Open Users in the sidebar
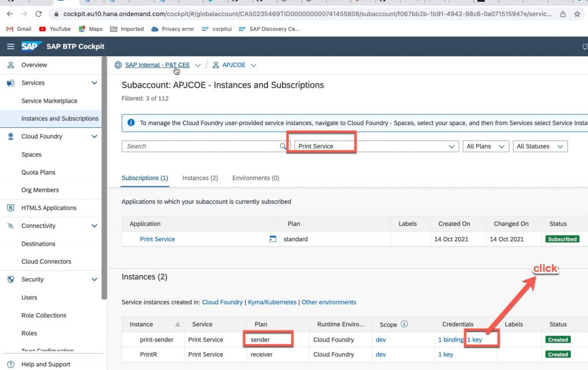The image size is (588, 370). click(x=29, y=297)
